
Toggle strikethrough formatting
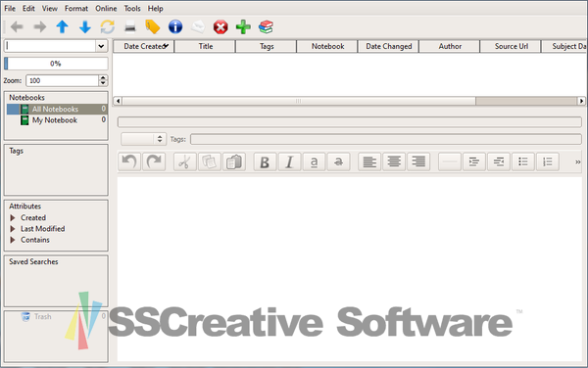[x=338, y=161]
